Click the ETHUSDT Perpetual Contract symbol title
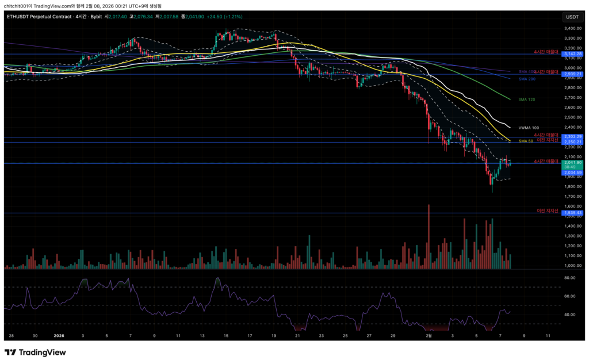The image size is (589, 364). coord(47,17)
